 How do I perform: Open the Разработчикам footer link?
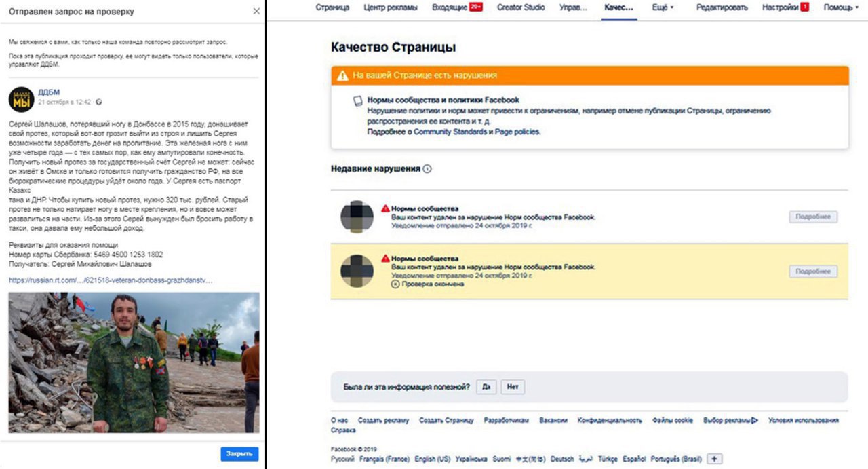(507, 421)
